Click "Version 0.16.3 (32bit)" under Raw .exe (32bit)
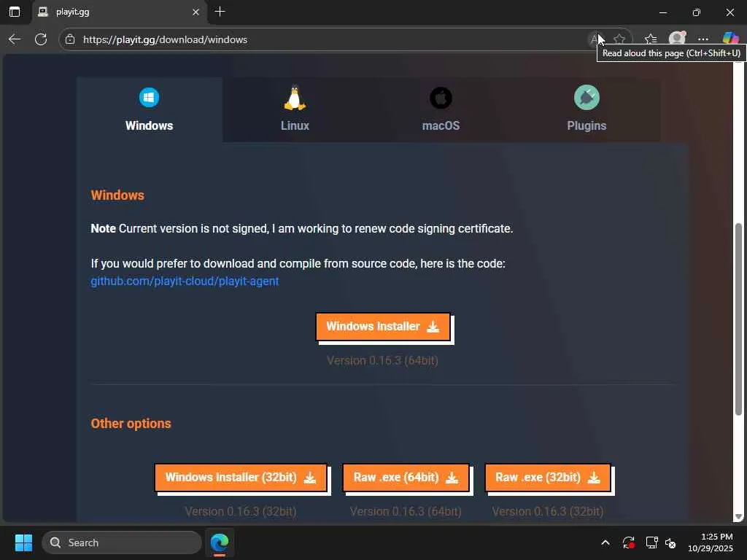The width and height of the screenshot is (747, 560). pyautogui.click(x=547, y=512)
